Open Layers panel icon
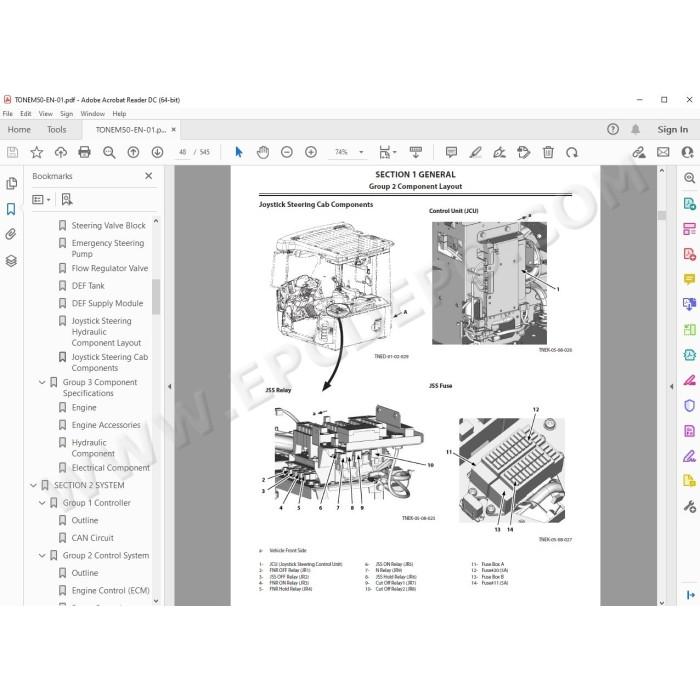 [11, 261]
